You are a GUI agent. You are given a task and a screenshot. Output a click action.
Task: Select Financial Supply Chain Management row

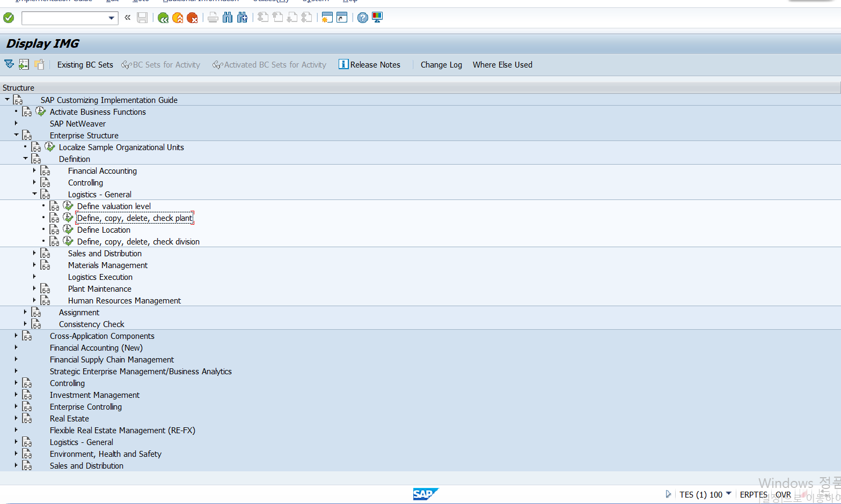(x=112, y=360)
